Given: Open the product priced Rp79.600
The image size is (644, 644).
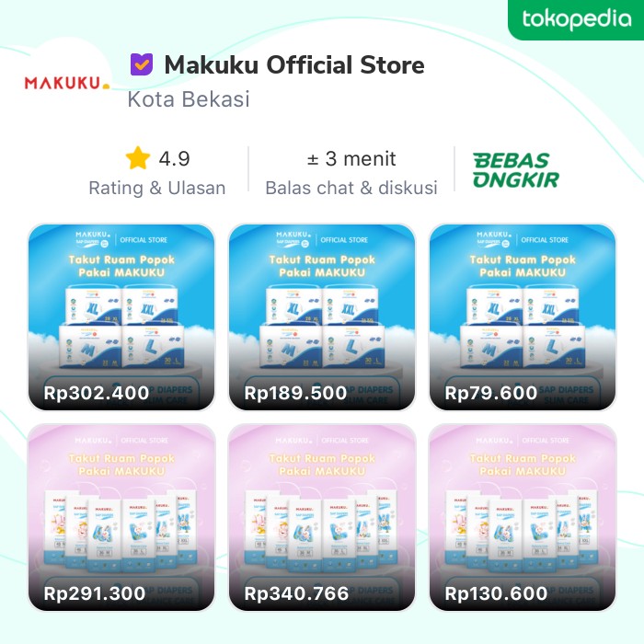Looking at the screenshot, I should [523, 316].
